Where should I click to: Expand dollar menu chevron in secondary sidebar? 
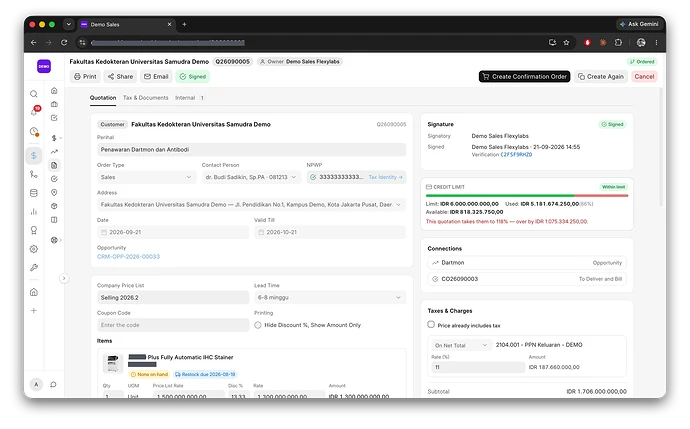(x=61, y=138)
